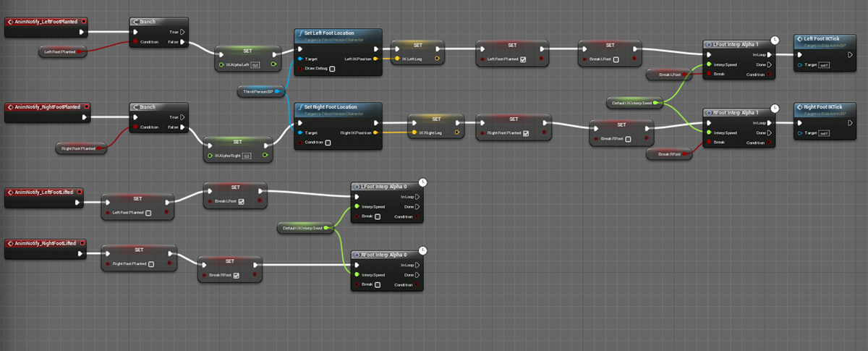Uncheck the checked LeftFootPlanted checkbox in its SET node
Image resolution: width=868 pixels, height=351 pixels.
(x=522, y=59)
